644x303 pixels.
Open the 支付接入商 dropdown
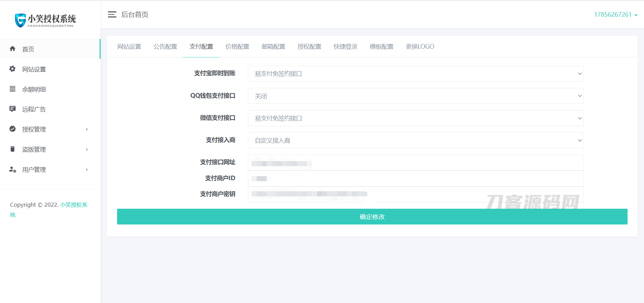point(416,140)
